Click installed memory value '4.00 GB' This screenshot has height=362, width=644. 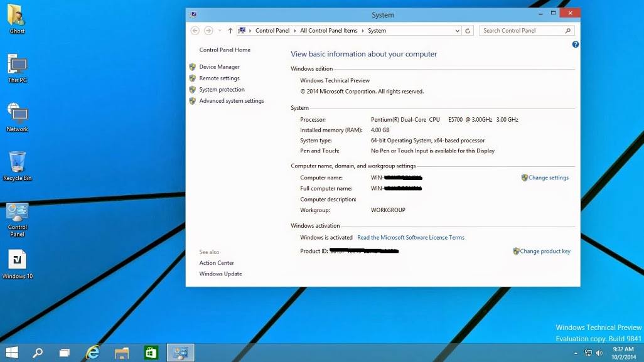pos(380,130)
